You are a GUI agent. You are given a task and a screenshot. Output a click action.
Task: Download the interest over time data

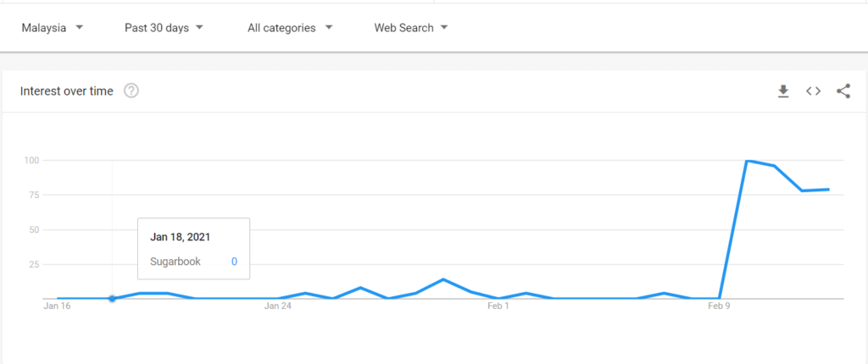click(x=782, y=91)
